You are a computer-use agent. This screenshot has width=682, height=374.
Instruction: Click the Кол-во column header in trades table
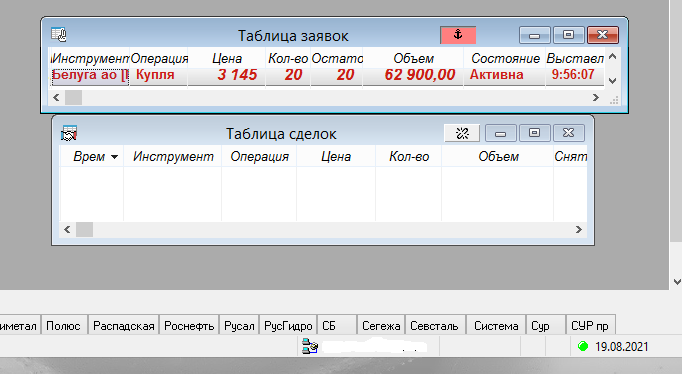[409, 157]
